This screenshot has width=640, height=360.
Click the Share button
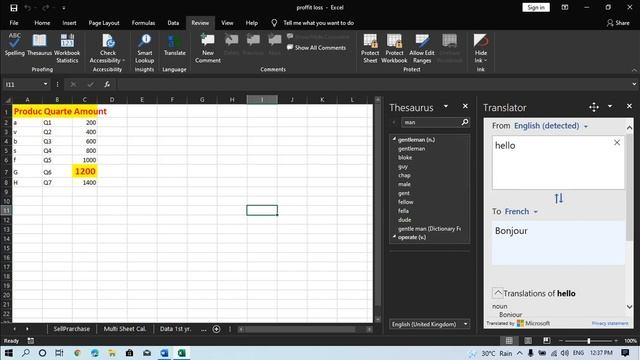point(618,23)
